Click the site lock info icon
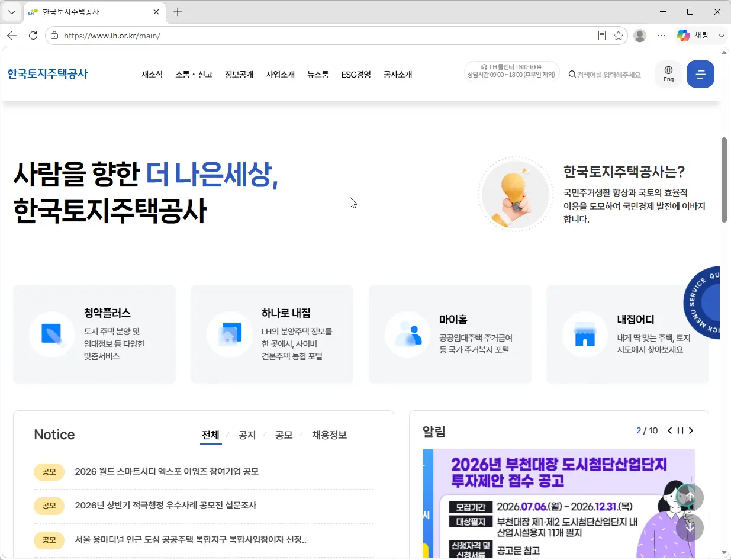The image size is (731, 560). [54, 36]
